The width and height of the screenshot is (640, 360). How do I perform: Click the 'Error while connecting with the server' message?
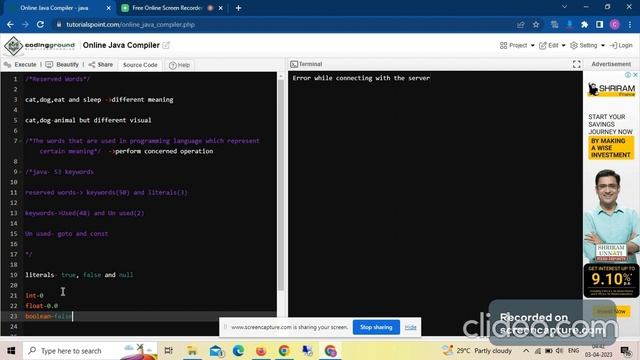(361, 78)
